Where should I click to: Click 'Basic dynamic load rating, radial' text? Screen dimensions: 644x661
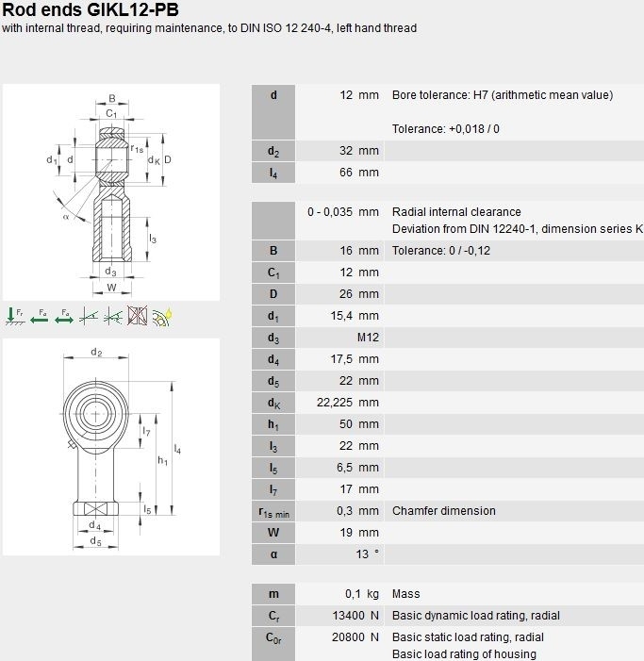pyautogui.click(x=476, y=616)
